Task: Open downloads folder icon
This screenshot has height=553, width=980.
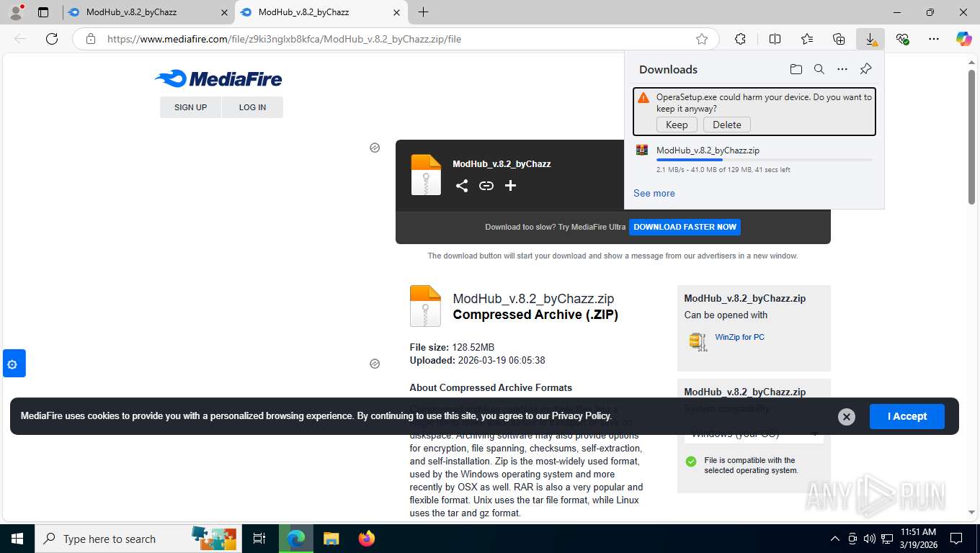Action: [x=796, y=69]
